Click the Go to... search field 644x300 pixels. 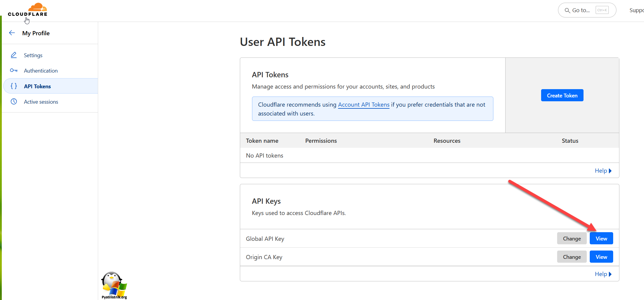click(587, 10)
